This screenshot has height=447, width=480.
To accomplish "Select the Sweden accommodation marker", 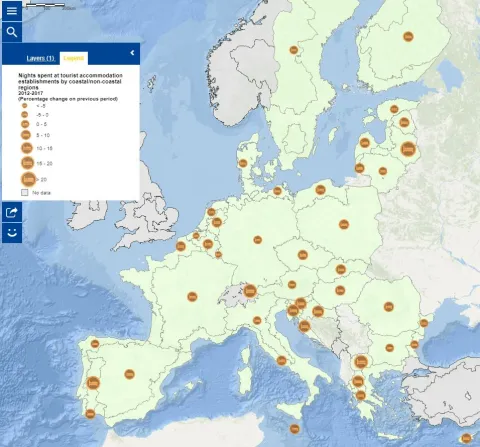I will click(x=293, y=50).
